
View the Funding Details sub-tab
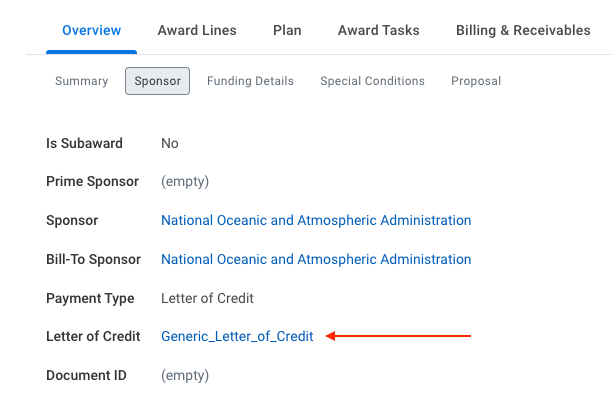click(x=250, y=81)
